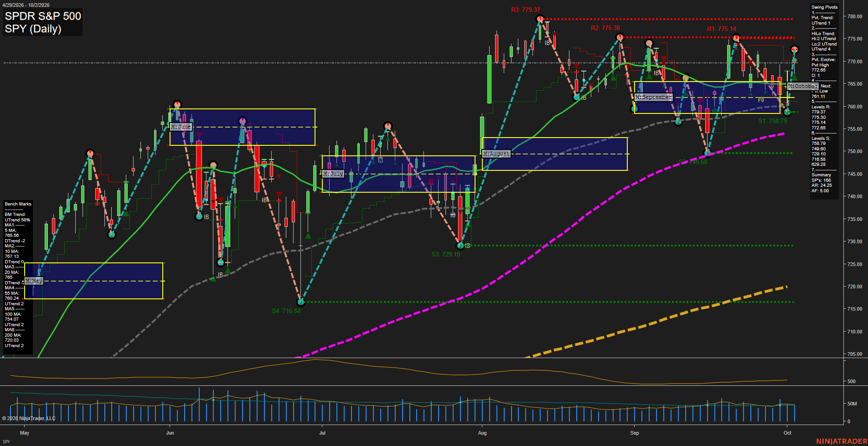The height and width of the screenshot is (446, 868).
Task: Click the Swing Pivots panel heading
Action: 824,7
